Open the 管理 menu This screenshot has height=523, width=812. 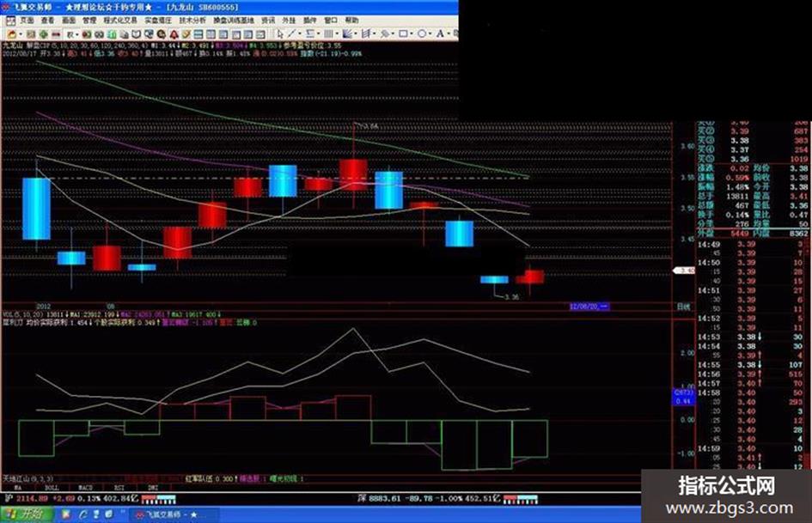click(89, 21)
